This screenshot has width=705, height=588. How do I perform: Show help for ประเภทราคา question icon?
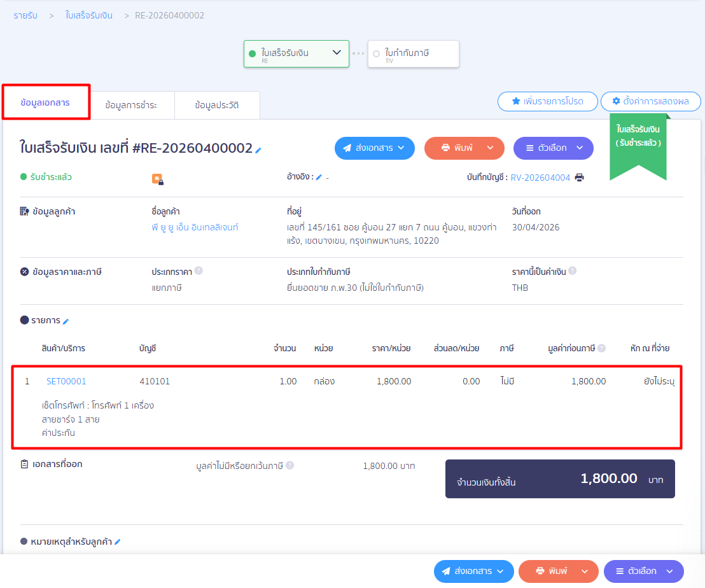[199, 270]
